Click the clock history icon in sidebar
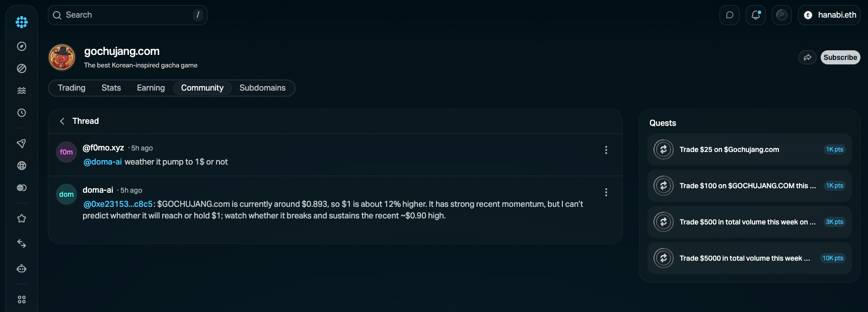The height and width of the screenshot is (312, 868). point(22,113)
